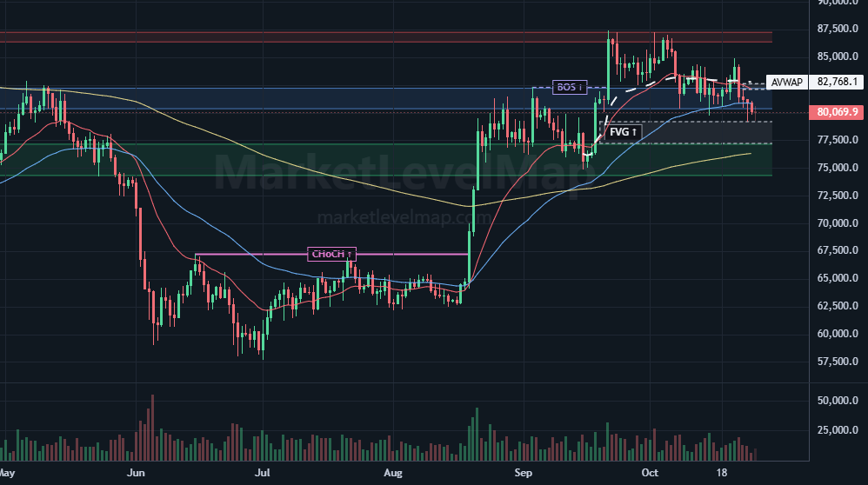Click the 60,000.0 price axis label
The width and height of the screenshot is (868, 485).
[x=837, y=334]
